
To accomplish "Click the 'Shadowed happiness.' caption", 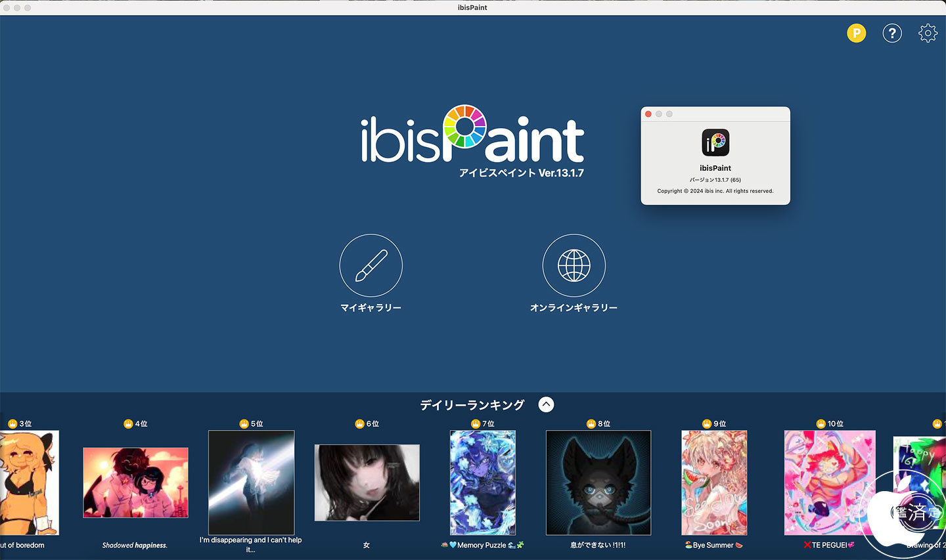I will pos(135,546).
